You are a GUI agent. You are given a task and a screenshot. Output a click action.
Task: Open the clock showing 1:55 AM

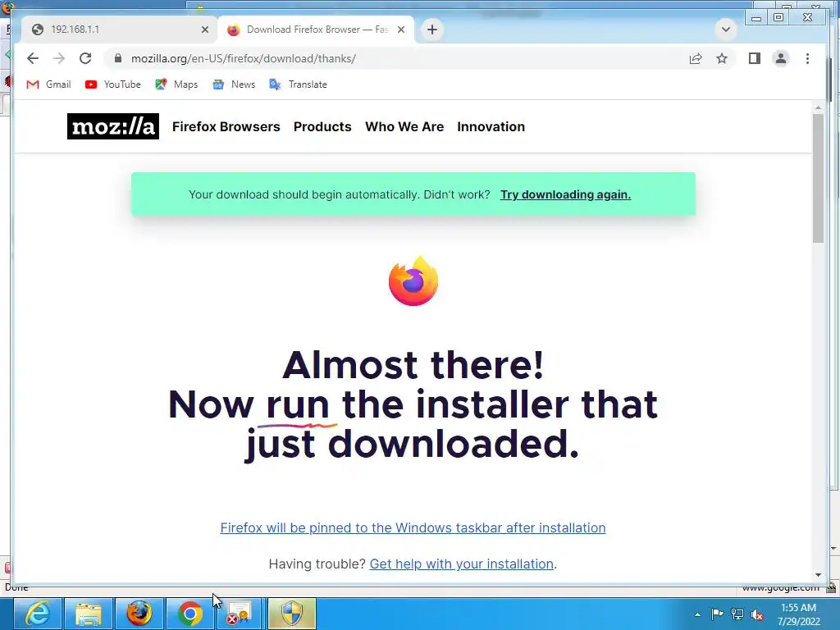[x=798, y=614]
